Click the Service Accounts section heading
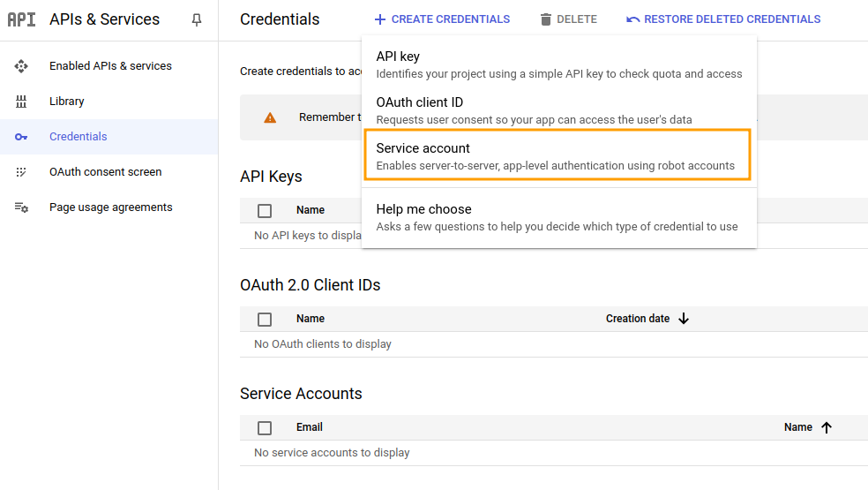The image size is (868, 490). (x=301, y=394)
